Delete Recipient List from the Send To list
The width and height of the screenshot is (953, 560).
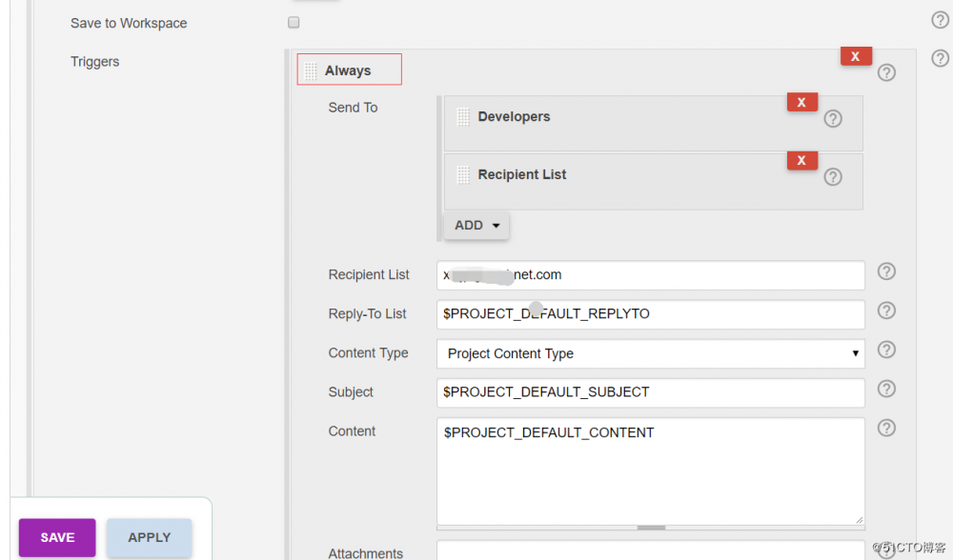click(801, 160)
